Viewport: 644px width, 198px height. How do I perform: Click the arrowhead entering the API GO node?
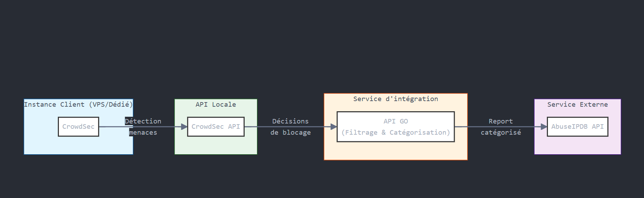[x=333, y=127]
